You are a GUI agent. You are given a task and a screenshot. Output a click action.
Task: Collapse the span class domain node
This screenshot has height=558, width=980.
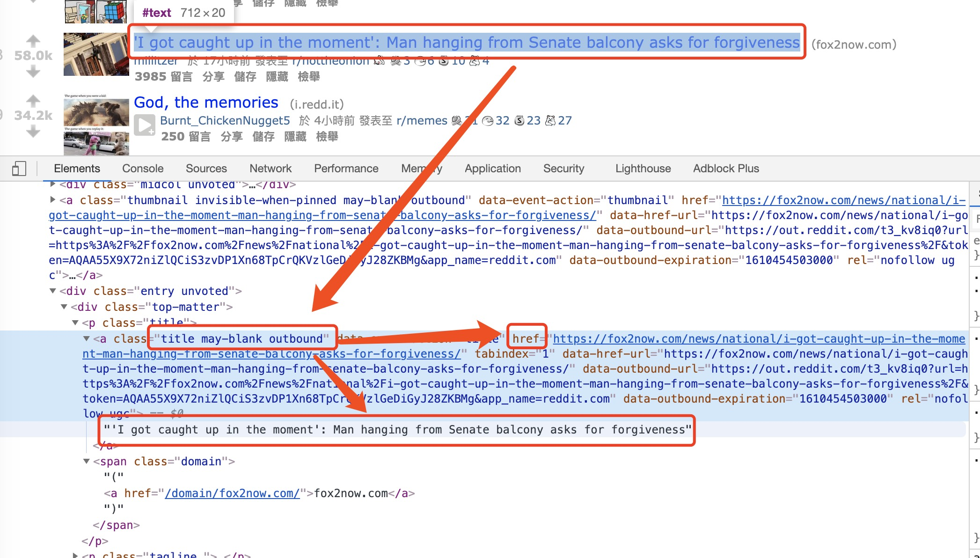[x=87, y=461]
